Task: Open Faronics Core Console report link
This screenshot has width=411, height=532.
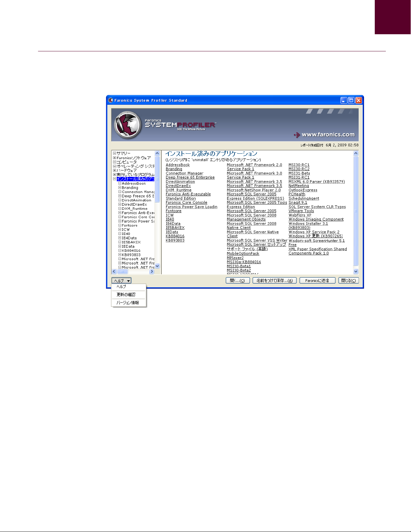Action: click(187, 202)
